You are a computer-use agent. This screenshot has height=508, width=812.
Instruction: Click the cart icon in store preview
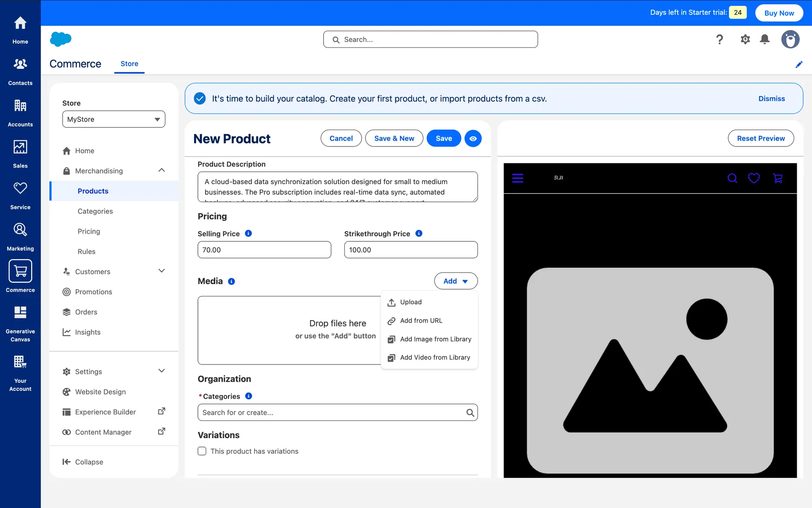[777, 178]
